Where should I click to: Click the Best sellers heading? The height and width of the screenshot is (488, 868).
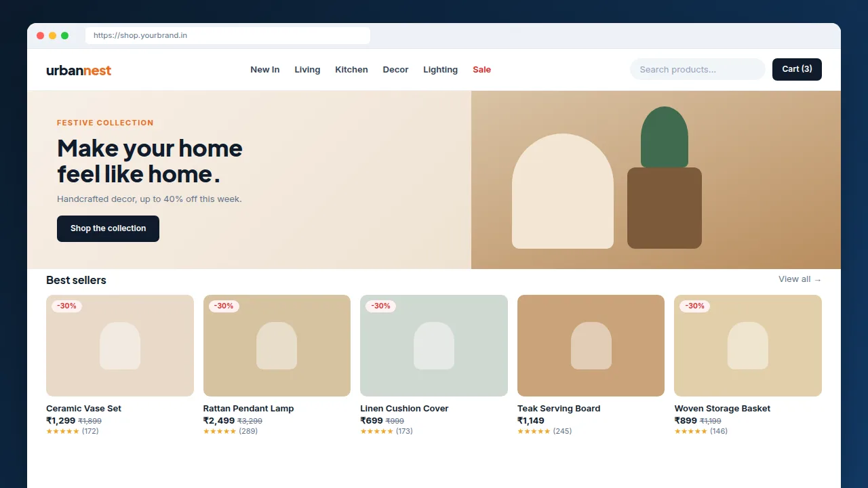coord(76,280)
